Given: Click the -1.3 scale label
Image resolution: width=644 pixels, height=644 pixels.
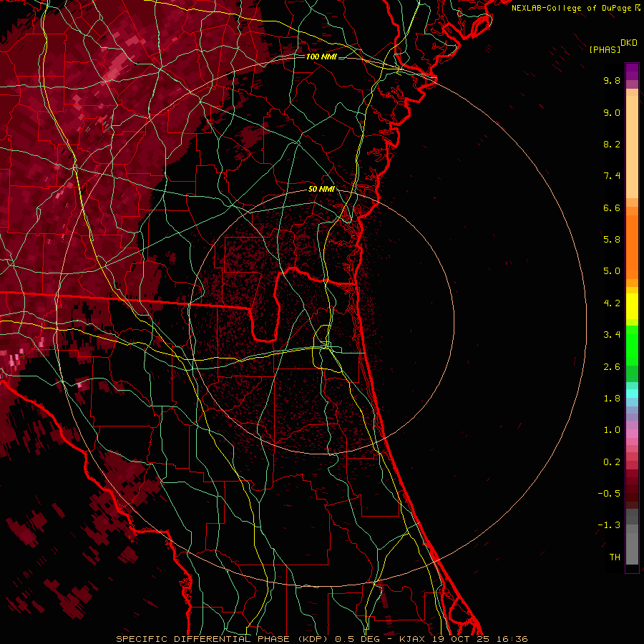Looking at the screenshot, I should (x=609, y=525).
